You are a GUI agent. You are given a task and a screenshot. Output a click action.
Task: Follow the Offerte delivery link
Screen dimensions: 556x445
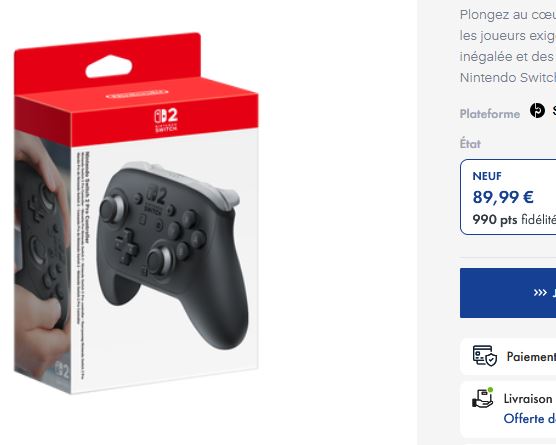[x=530, y=418]
